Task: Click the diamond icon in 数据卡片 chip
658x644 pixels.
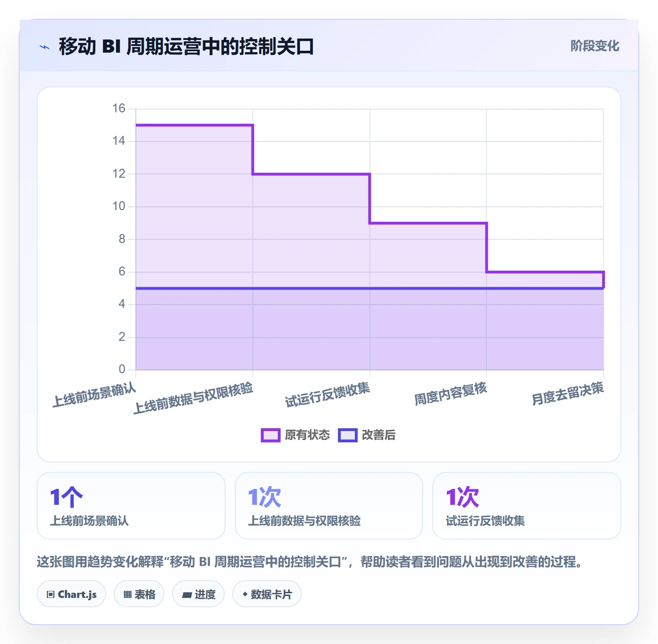Action: click(x=245, y=594)
